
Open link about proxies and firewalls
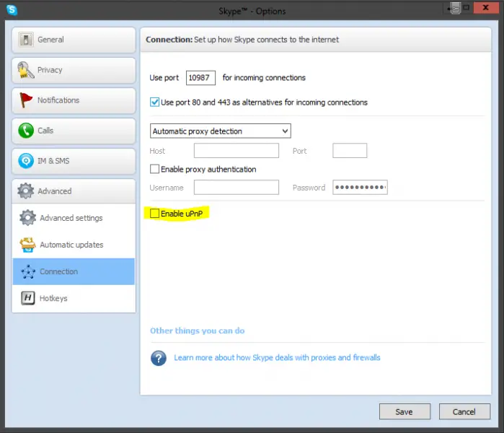point(277,358)
